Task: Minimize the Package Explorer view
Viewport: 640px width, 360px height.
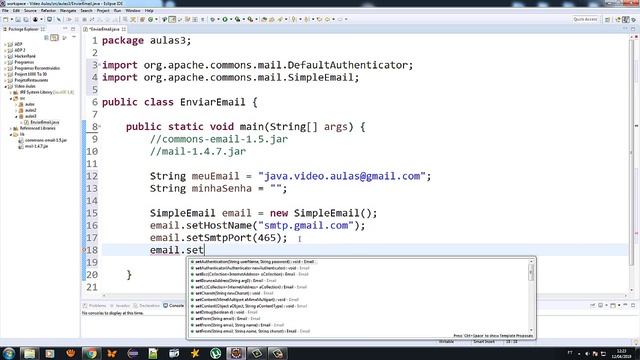Action: pos(65,29)
